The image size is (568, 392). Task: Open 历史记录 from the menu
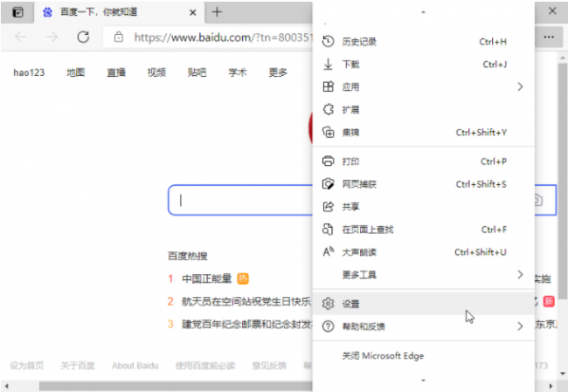pos(424,42)
